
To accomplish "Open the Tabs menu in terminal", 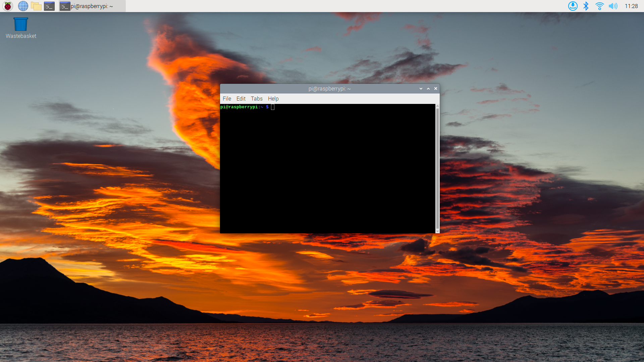I will 257,99.
